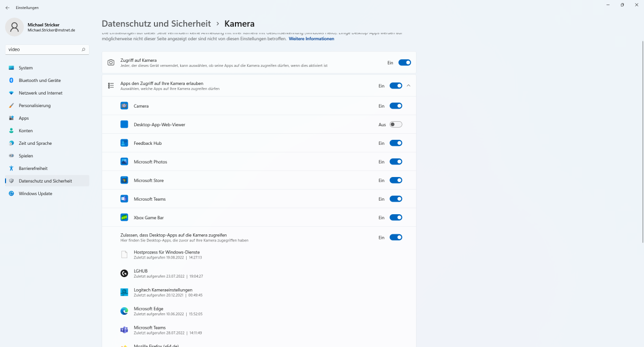Click the Microsoft Edge icon
Viewport: 644px width, 347px height.
124,311
